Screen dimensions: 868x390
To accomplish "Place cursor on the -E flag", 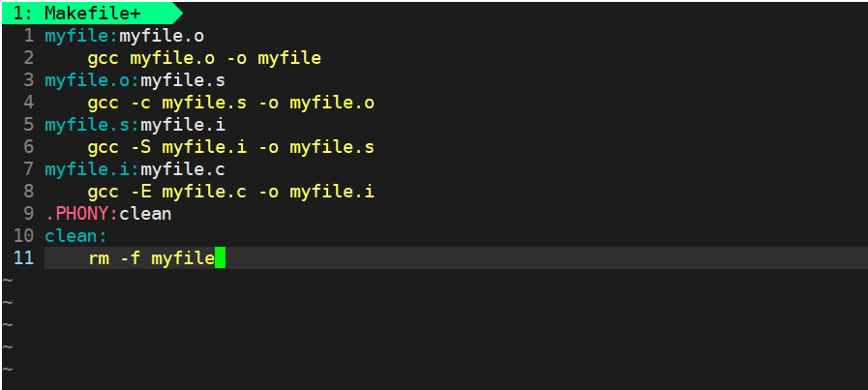I will coord(140,192).
